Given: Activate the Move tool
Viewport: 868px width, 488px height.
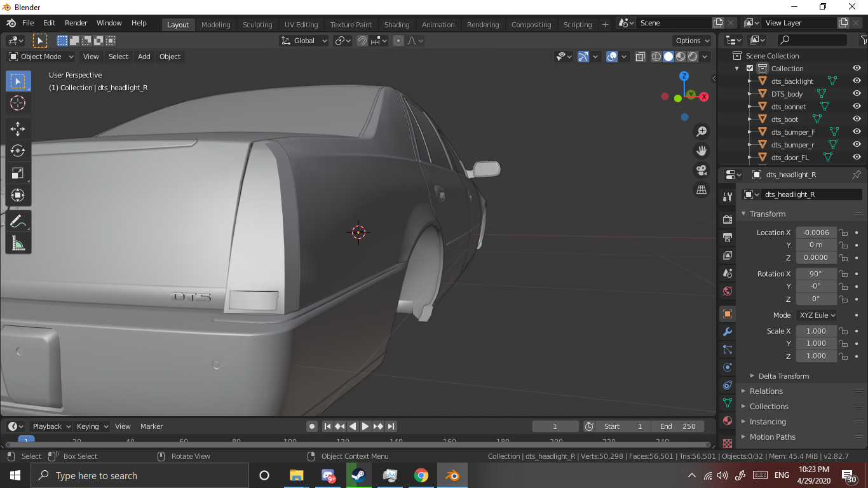Looking at the screenshot, I should (x=18, y=129).
